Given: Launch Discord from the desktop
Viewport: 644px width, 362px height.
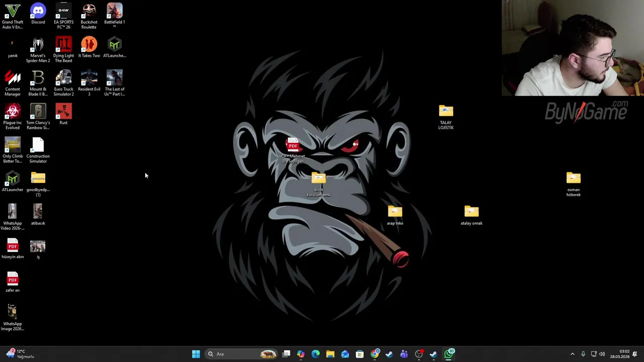Looking at the screenshot, I should point(38,14).
